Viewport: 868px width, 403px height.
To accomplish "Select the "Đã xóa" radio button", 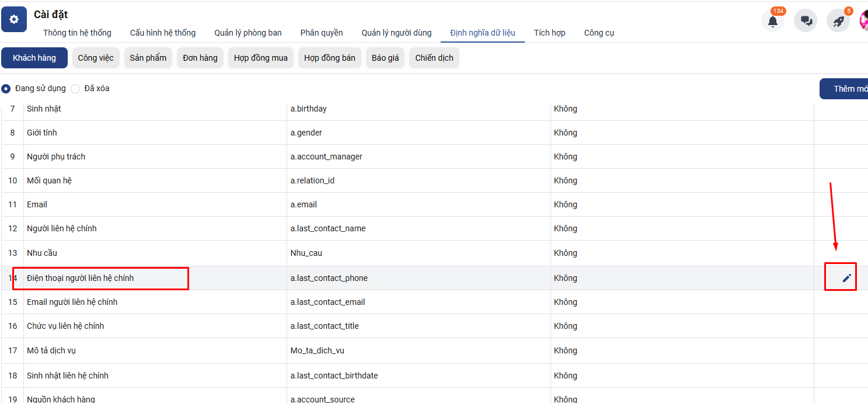I will tap(75, 89).
